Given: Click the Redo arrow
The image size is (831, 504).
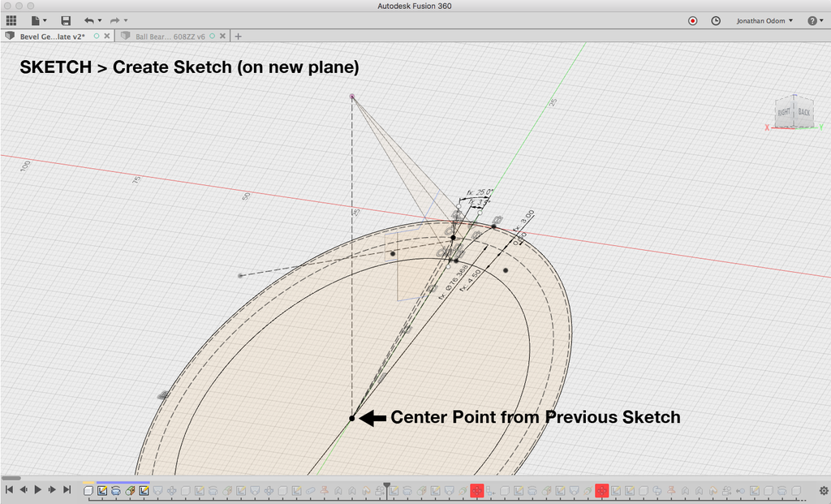Looking at the screenshot, I should [x=114, y=20].
